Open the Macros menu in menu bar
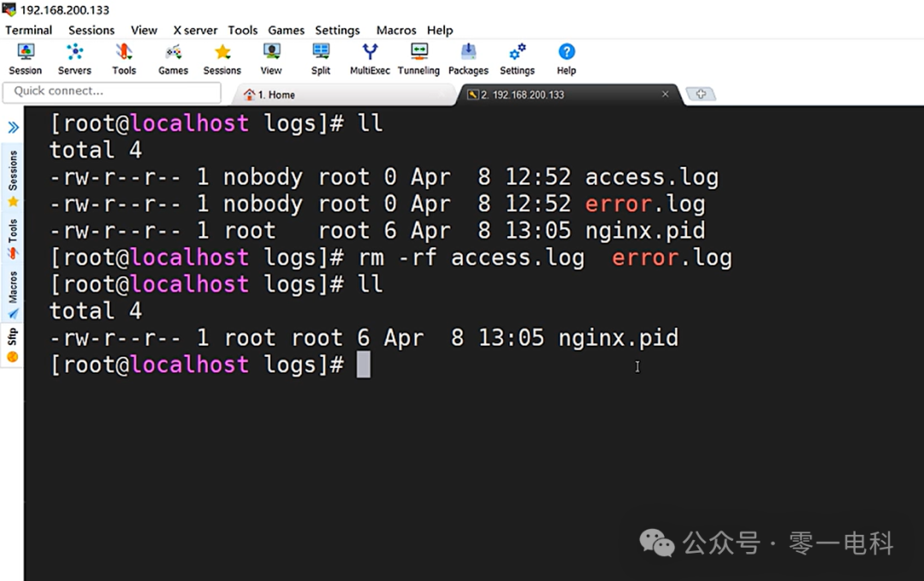Screen dimensions: 924x581 [396, 30]
